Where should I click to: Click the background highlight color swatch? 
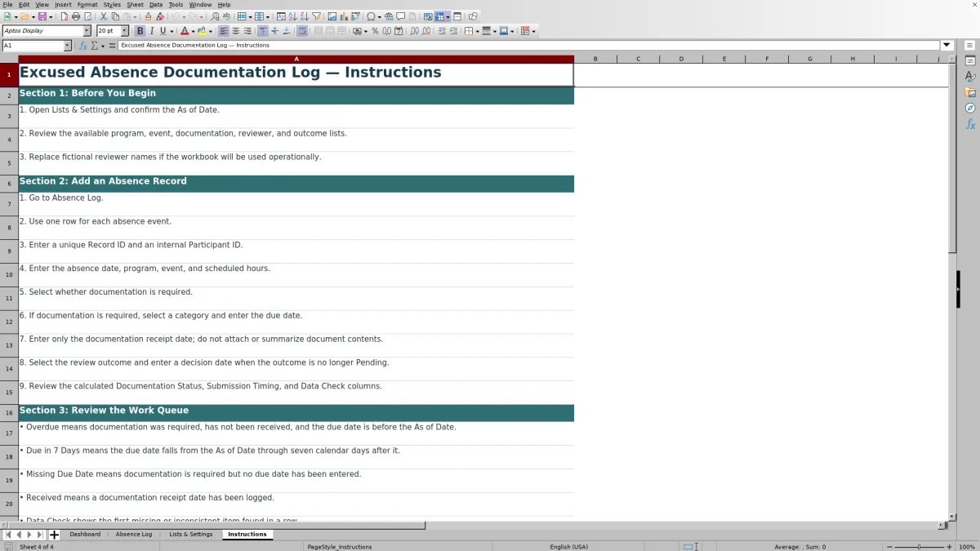pyautogui.click(x=201, y=31)
